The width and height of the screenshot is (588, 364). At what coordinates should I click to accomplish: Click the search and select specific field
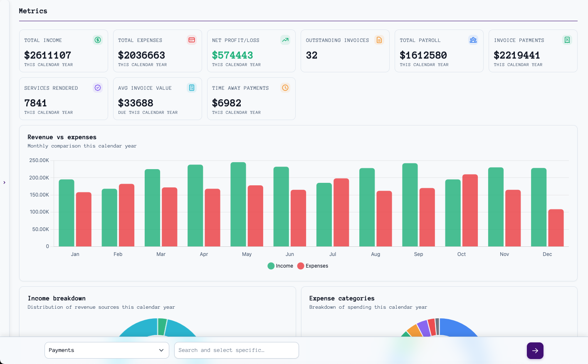[236, 350]
